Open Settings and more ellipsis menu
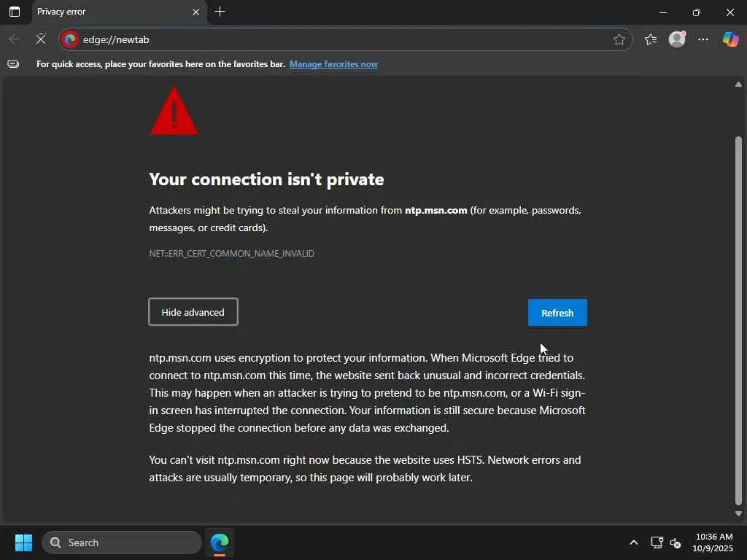 click(x=703, y=39)
